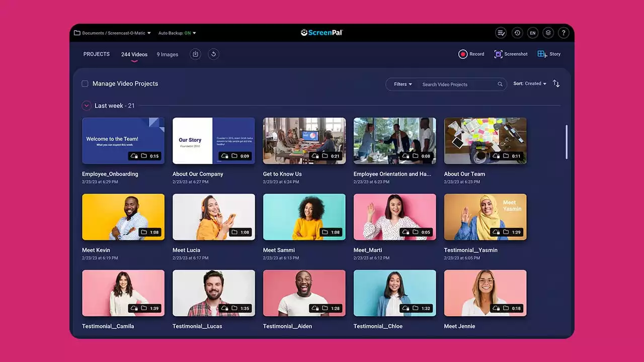Image resolution: width=644 pixels, height=362 pixels.
Task: Click the cloud lock icon on Testimonial_Yasmin thumbnail
Action: (x=496, y=232)
